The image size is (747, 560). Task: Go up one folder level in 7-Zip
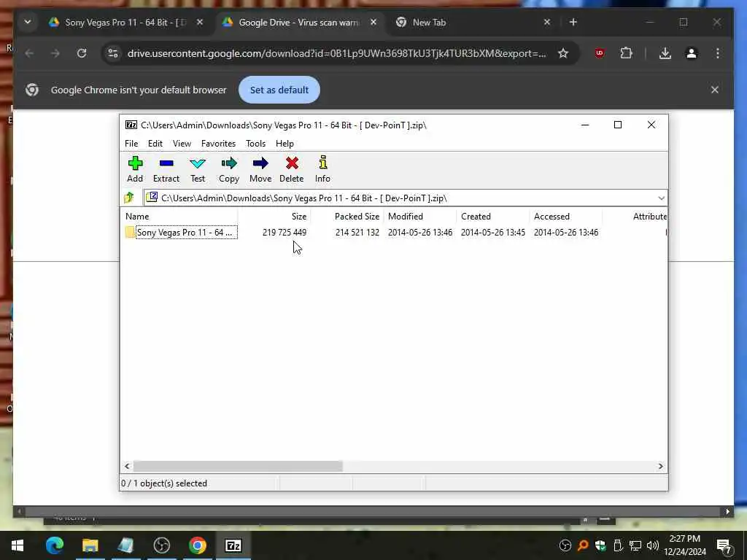[129, 198]
